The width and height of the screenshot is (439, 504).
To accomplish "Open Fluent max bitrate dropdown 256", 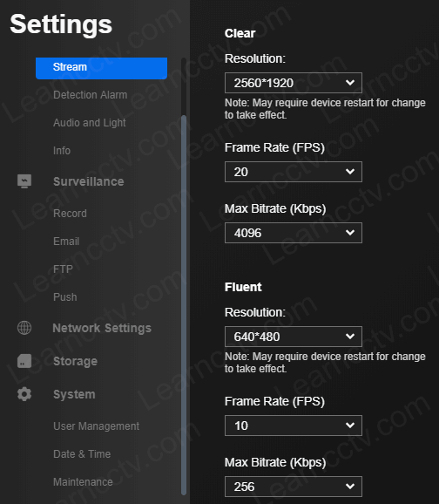I will [x=294, y=487].
